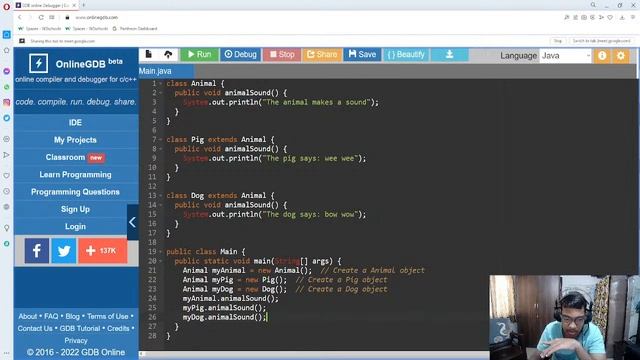Fold the Dog class at line 13

[x=160, y=196]
